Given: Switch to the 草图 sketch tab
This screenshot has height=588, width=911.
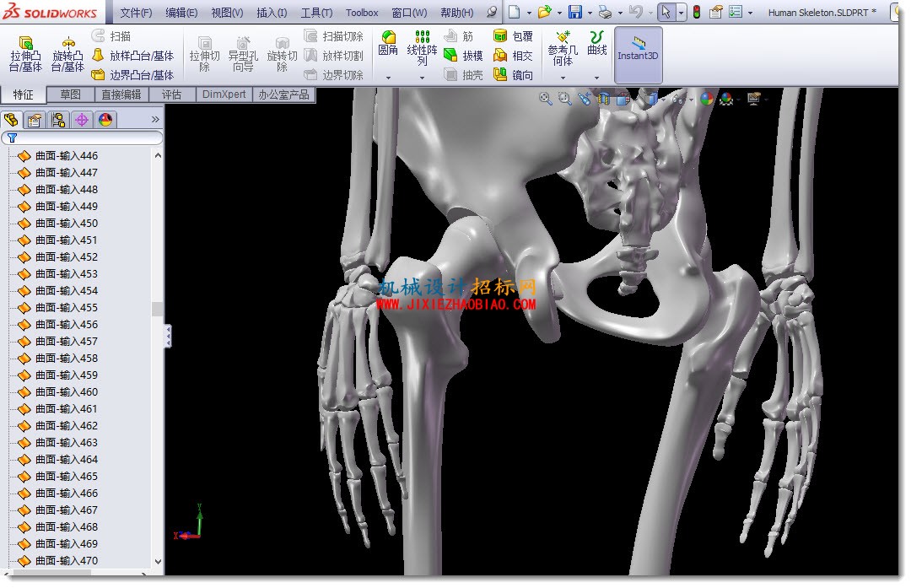Looking at the screenshot, I should tap(70, 94).
